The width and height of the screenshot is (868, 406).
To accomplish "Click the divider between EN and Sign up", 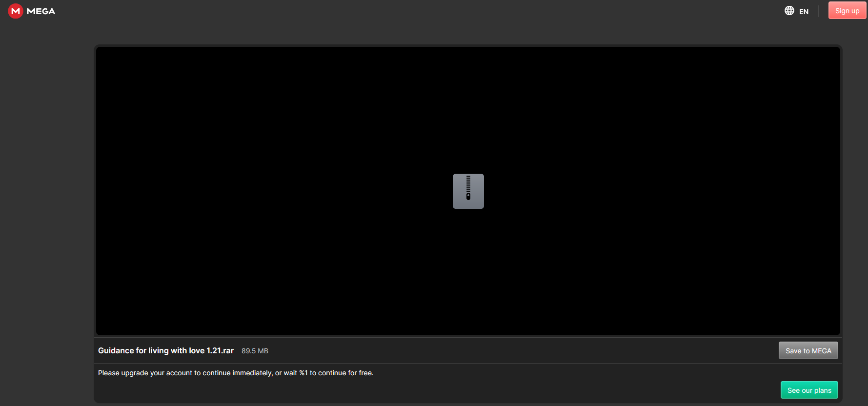I will [818, 11].
